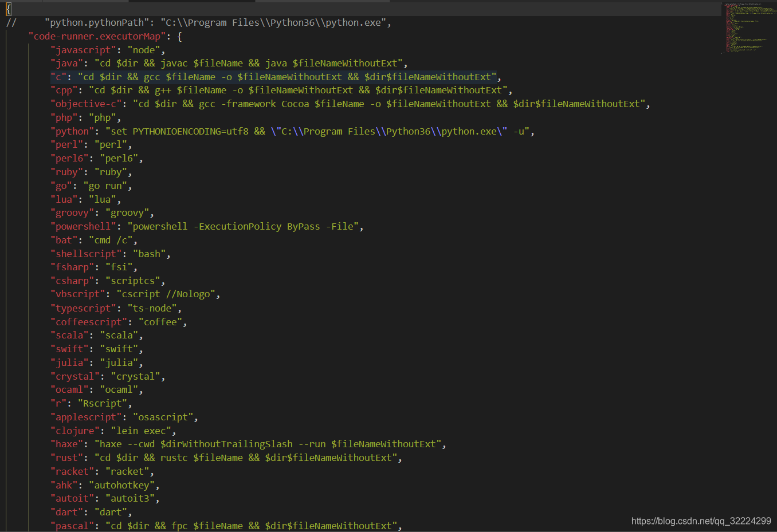Select the "vbscript": "cscript //Nologo" value
The width and height of the screenshot is (777, 532).
[169, 294]
